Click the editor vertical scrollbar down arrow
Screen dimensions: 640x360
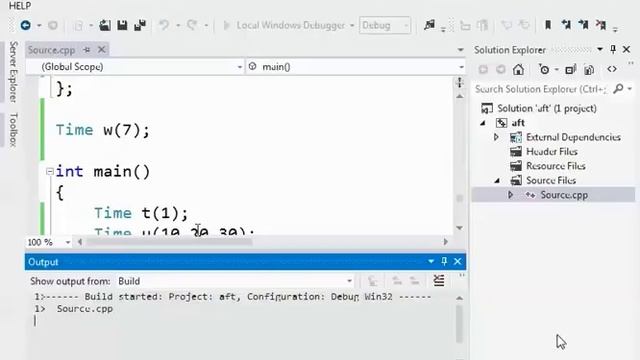[460, 228]
